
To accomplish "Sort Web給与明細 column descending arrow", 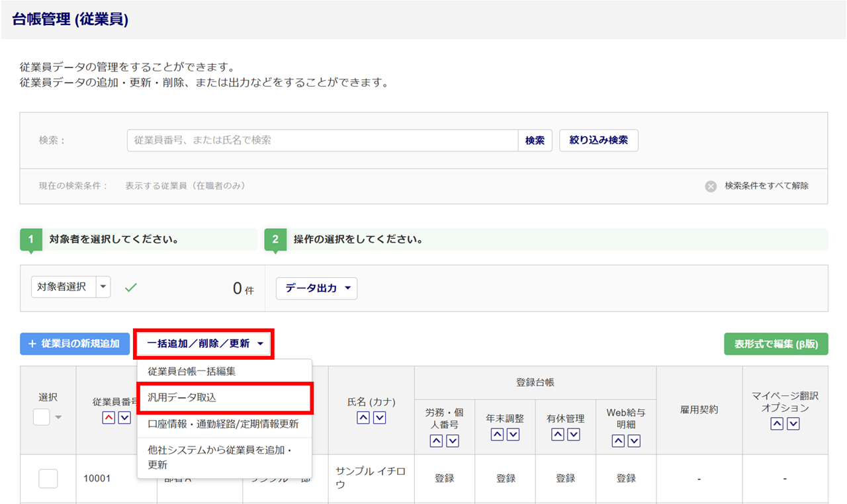I will pyautogui.click(x=635, y=441).
